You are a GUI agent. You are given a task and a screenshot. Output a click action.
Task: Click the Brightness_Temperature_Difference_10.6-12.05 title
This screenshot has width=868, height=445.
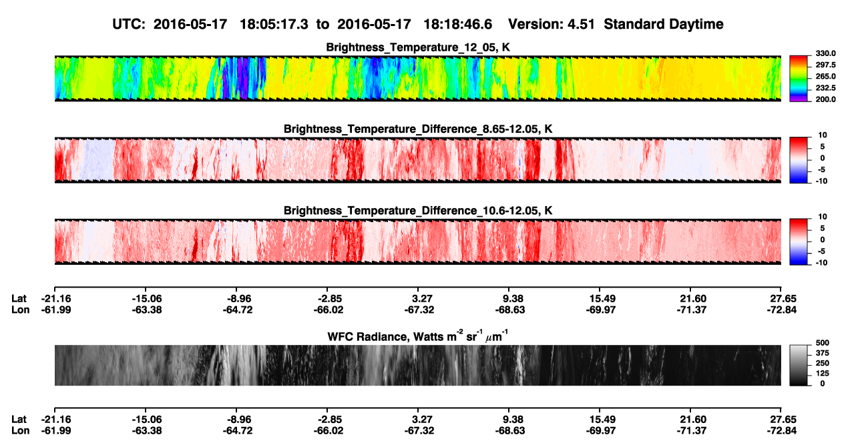coord(418,211)
